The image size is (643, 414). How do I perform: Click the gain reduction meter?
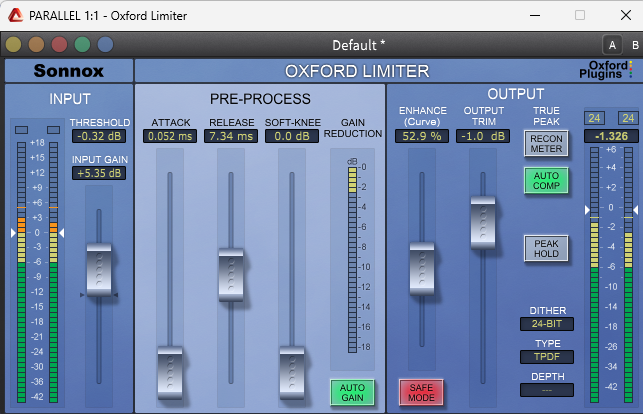coord(352,260)
